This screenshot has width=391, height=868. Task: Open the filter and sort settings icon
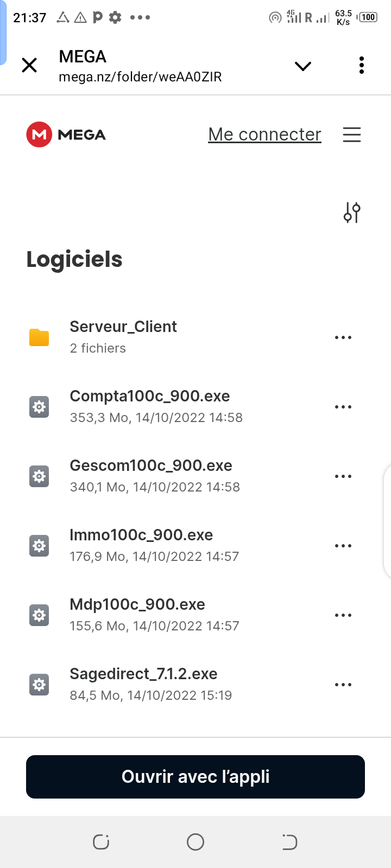click(352, 213)
